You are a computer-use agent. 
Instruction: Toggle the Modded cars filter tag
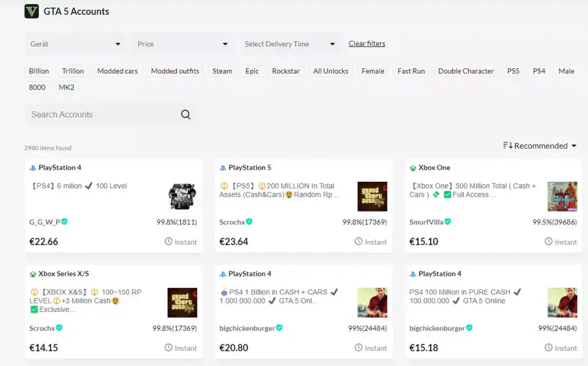117,71
